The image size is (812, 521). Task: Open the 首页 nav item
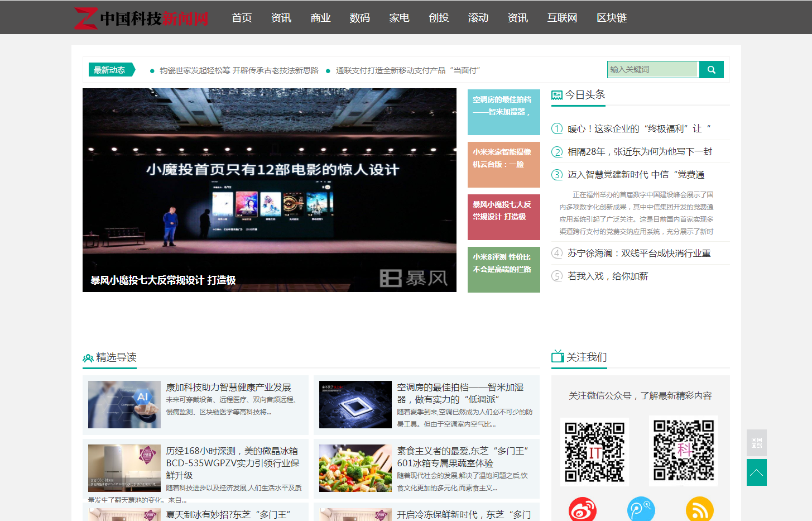coord(242,18)
